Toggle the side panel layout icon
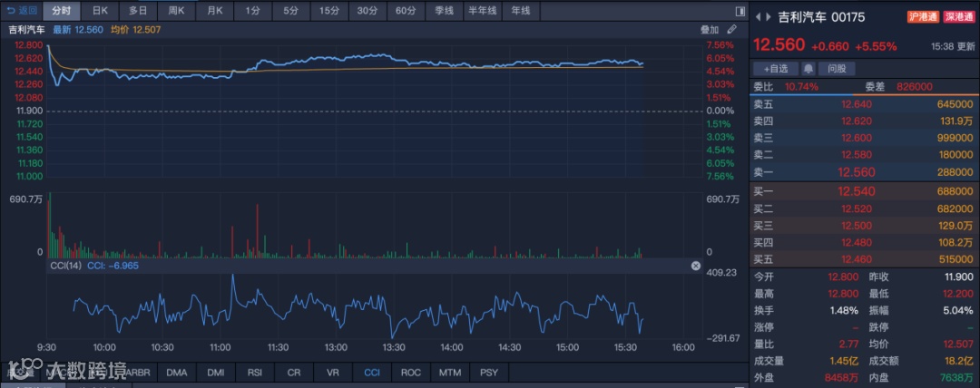 pyautogui.click(x=740, y=11)
